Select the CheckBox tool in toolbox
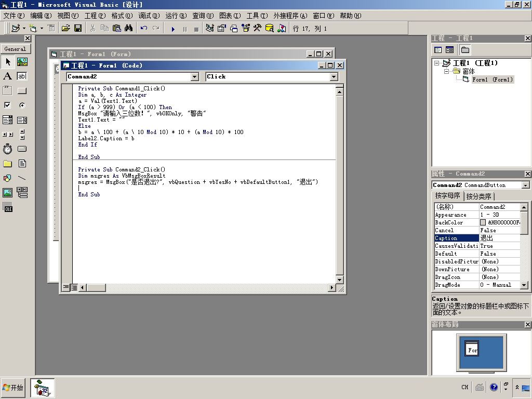Viewport: 532px width, 399px height. pos(7,105)
